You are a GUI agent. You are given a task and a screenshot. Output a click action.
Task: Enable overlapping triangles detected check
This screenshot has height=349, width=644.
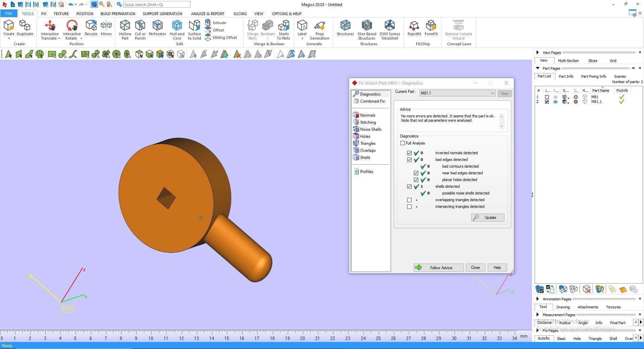[409, 200]
